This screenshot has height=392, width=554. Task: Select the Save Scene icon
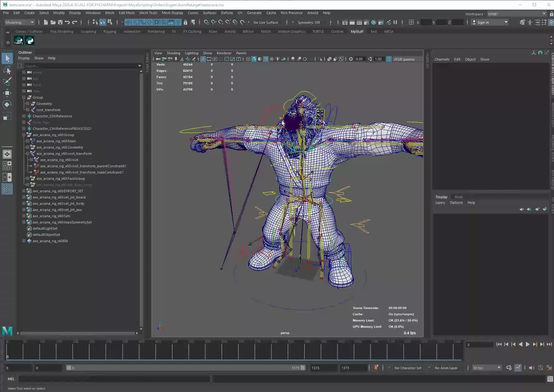60,22
